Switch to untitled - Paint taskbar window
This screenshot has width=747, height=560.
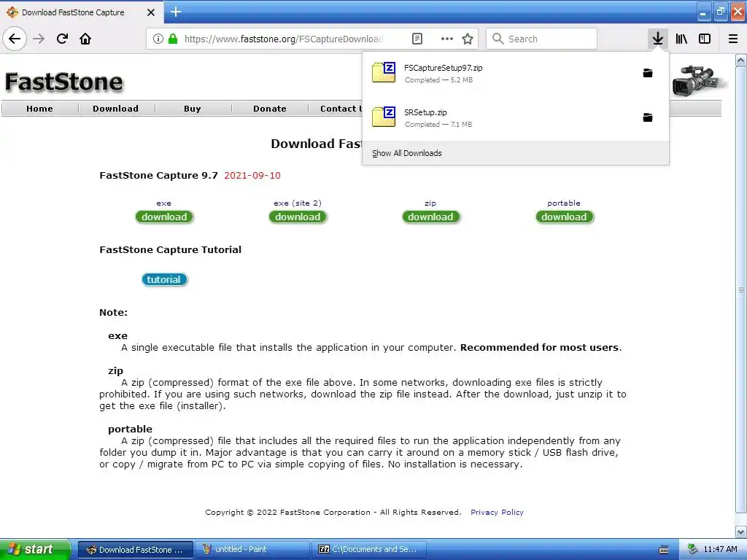252,550
